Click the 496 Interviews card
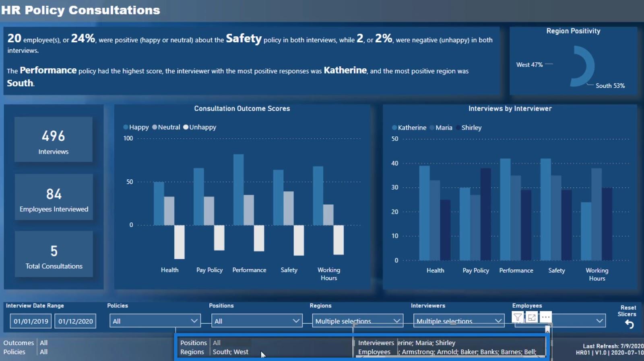Image resolution: width=644 pixels, height=361 pixels. 54,139
